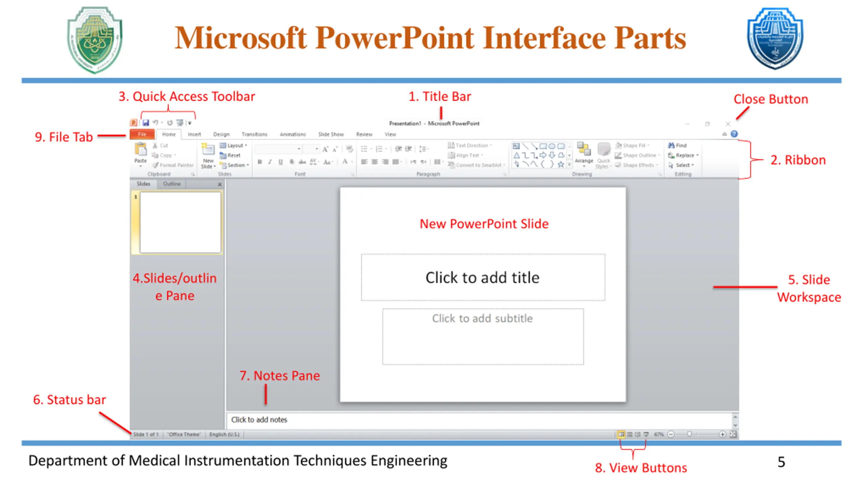Click the Line Spacing icon
This screenshot has height=488, width=868.
(x=423, y=149)
